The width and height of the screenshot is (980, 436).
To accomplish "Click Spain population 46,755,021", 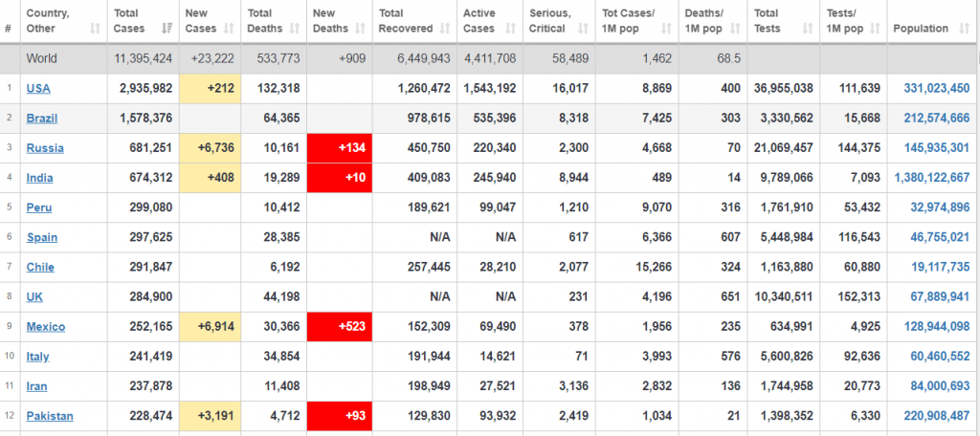I will (940, 237).
